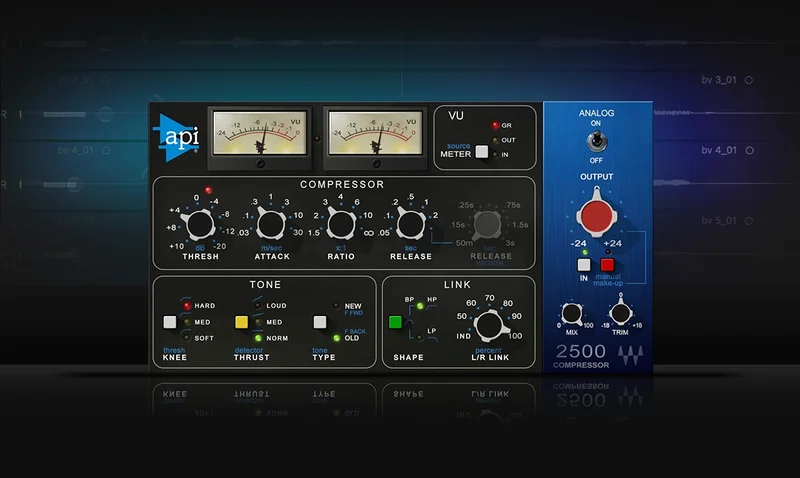The height and width of the screenshot is (478, 800).
Task: Click the TONE section heading
Action: [x=265, y=285]
